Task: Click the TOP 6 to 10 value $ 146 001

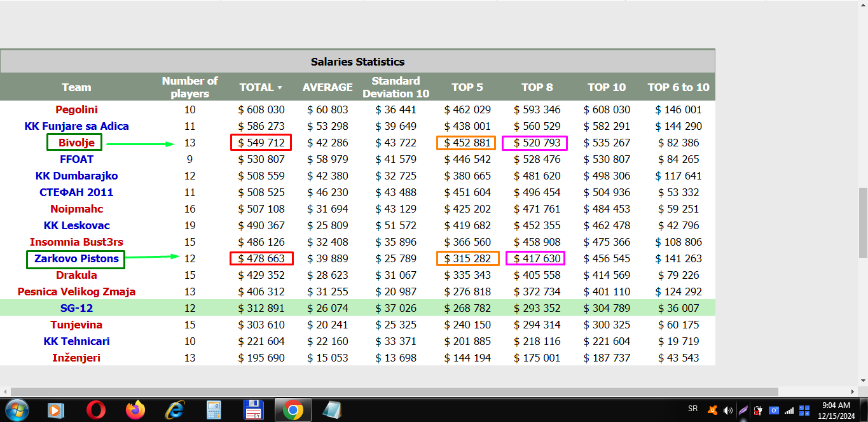Action: pyautogui.click(x=678, y=109)
